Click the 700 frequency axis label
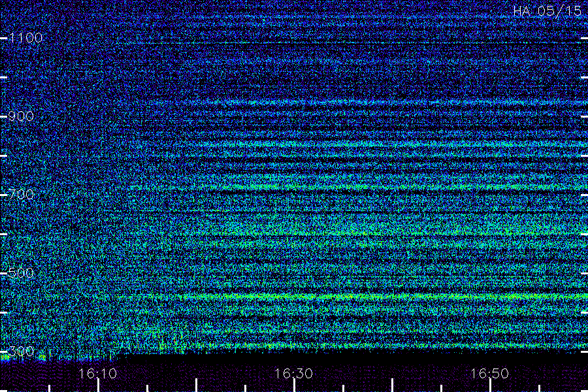588x392 pixels. [x=21, y=195]
